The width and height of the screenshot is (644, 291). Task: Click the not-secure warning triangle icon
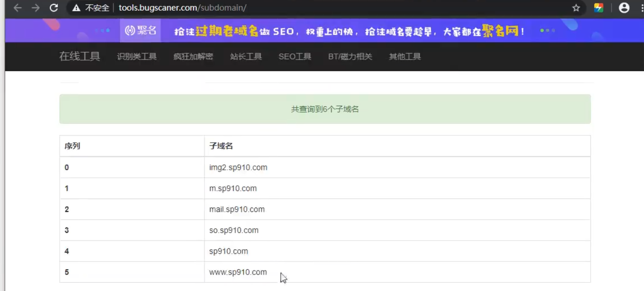tap(76, 8)
